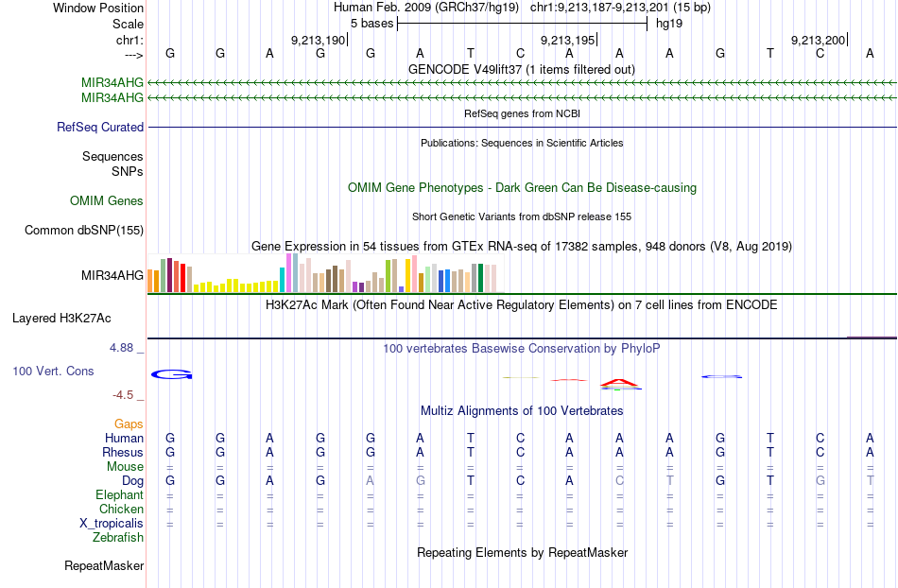This screenshot has width=898, height=588.
Task: Click the 4.88 PhyloP upper scale value
Action: [121, 348]
